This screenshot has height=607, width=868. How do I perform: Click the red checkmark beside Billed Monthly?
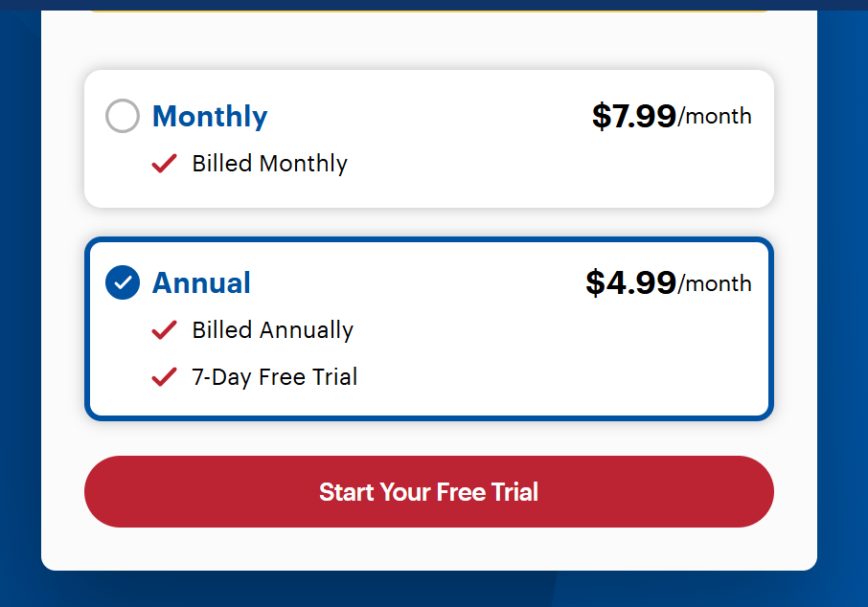pyautogui.click(x=164, y=164)
